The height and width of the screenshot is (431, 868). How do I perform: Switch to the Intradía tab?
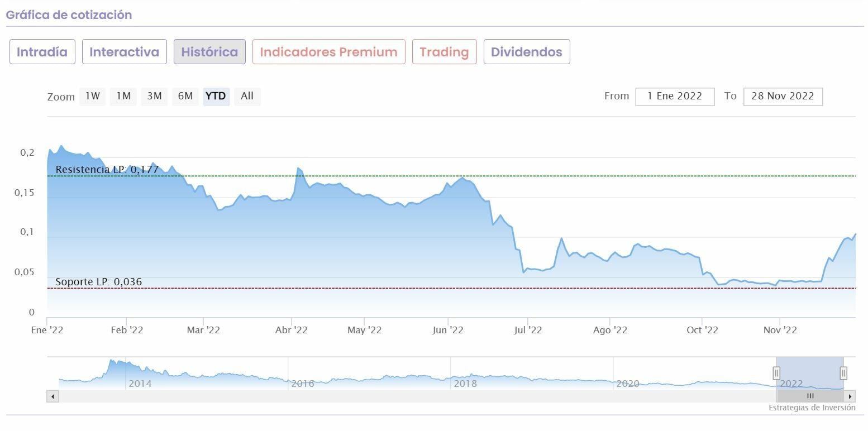point(42,52)
